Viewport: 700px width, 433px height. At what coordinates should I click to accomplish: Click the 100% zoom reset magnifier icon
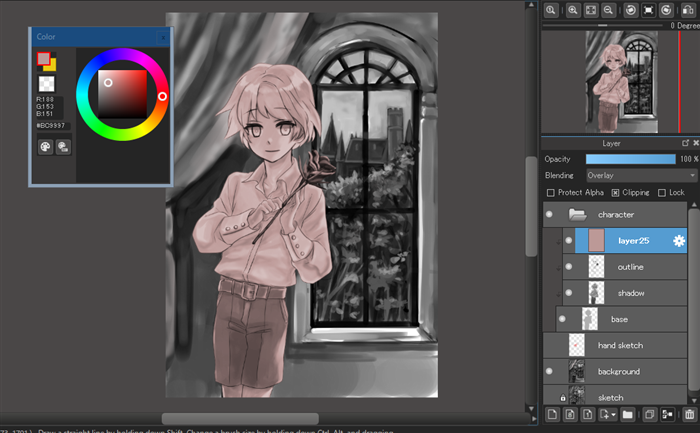551,10
